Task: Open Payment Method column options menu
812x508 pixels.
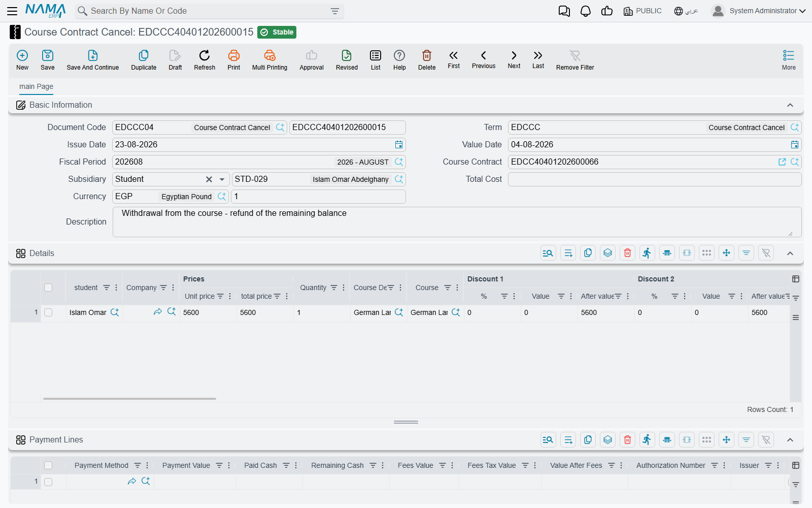Action: coord(147,465)
